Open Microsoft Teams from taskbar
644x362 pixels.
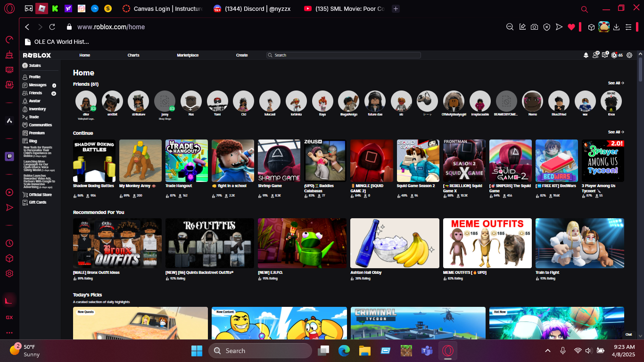pos(427,351)
